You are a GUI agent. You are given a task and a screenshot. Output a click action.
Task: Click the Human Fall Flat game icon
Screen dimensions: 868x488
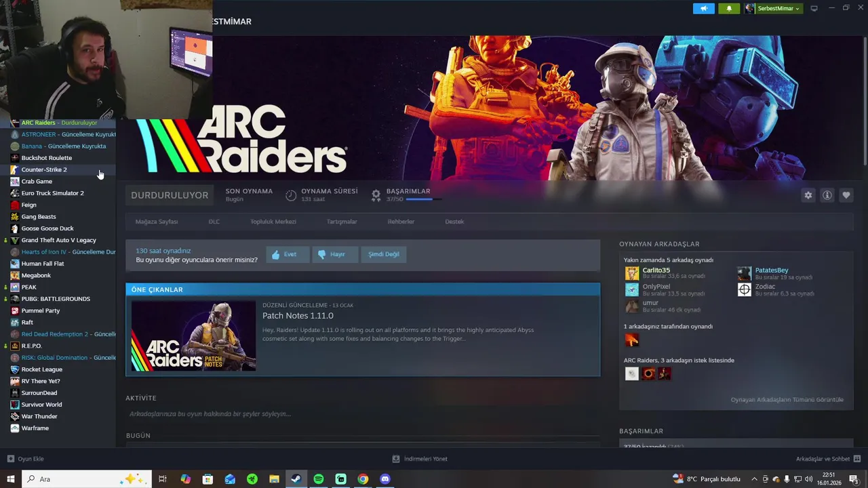[x=15, y=264]
